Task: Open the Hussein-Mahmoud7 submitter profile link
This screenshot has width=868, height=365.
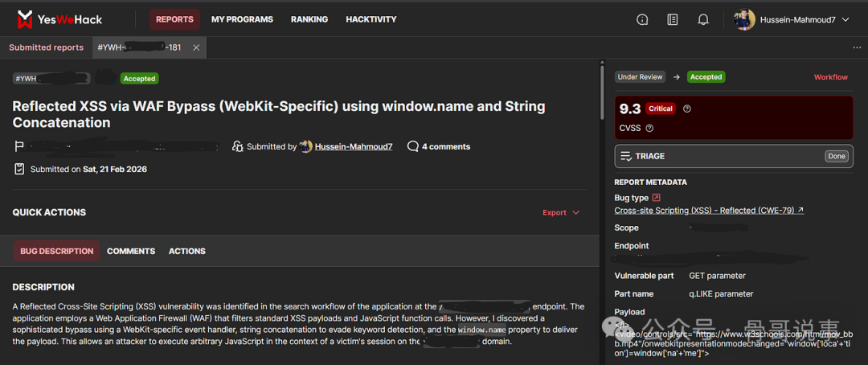Action: point(353,146)
